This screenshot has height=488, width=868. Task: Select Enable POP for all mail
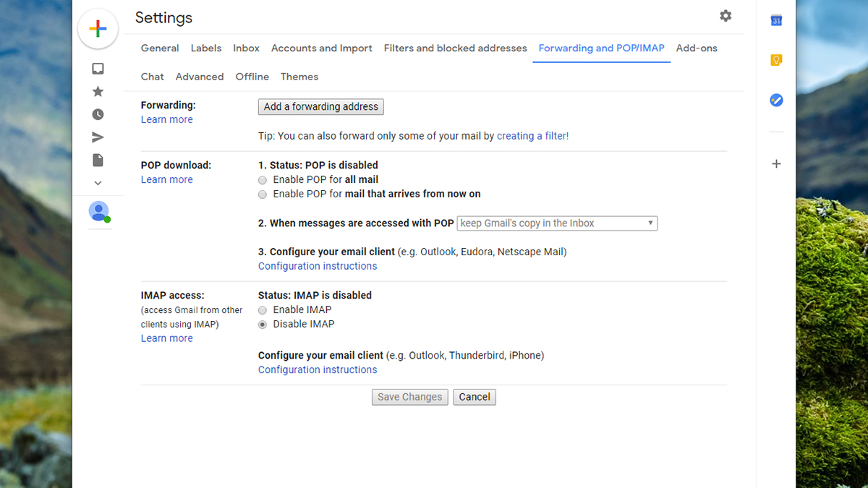263,180
